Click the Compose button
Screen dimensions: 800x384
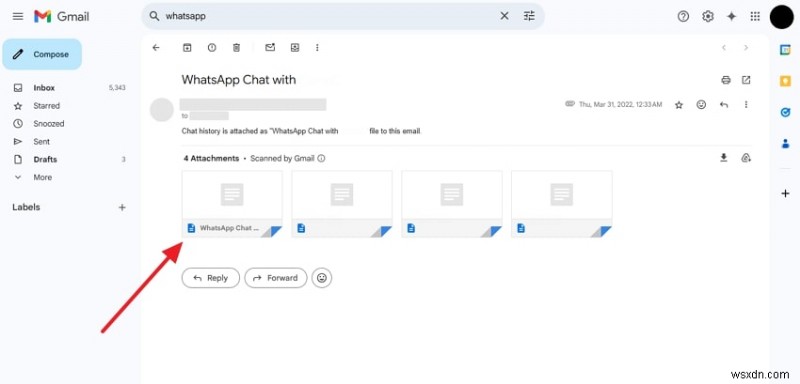[x=42, y=54]
